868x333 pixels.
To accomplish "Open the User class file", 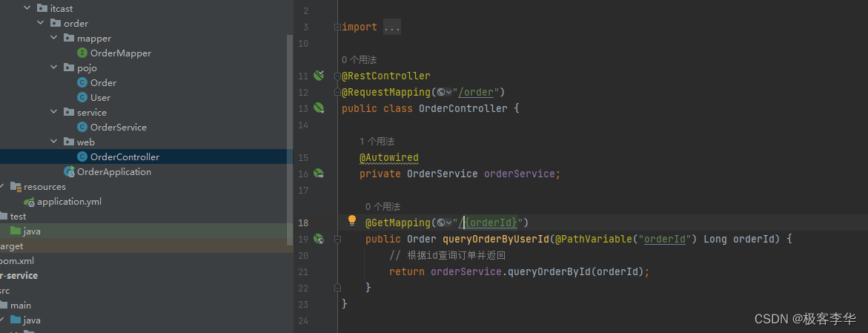I will (101, 97).
